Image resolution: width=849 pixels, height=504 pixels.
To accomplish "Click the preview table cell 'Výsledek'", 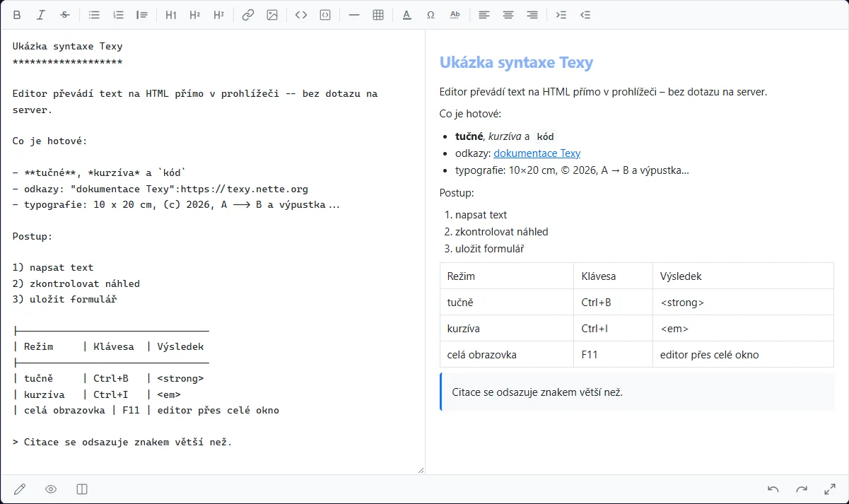I will pyautogui.click(x=743, y=276).
